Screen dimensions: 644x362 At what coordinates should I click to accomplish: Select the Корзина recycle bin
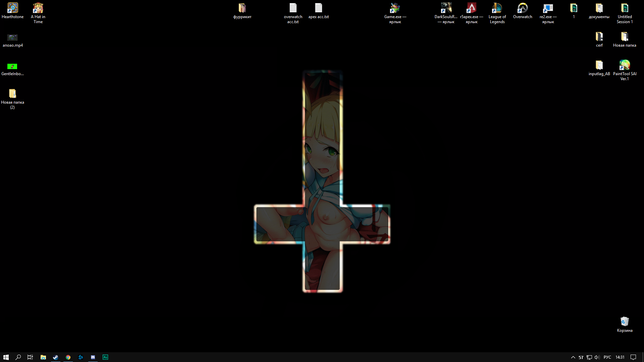pyautogui.click(x=625, y=324)
